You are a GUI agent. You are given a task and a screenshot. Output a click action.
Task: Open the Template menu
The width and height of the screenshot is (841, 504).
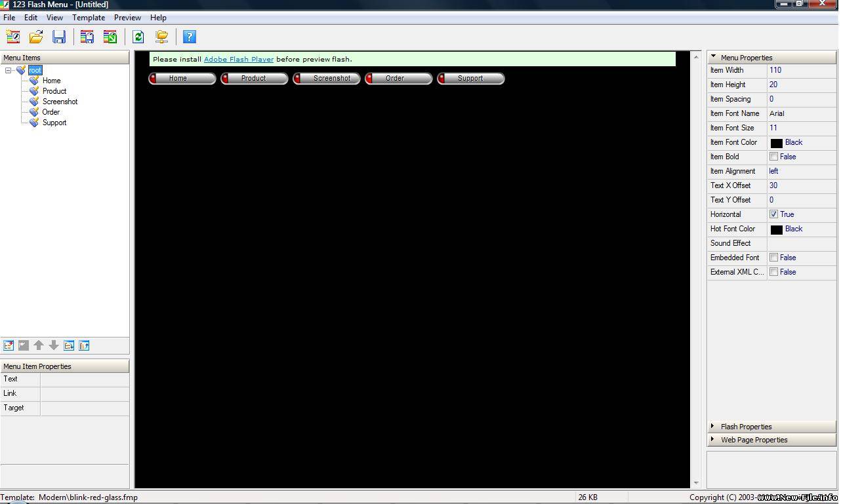(x=88, y=18)
